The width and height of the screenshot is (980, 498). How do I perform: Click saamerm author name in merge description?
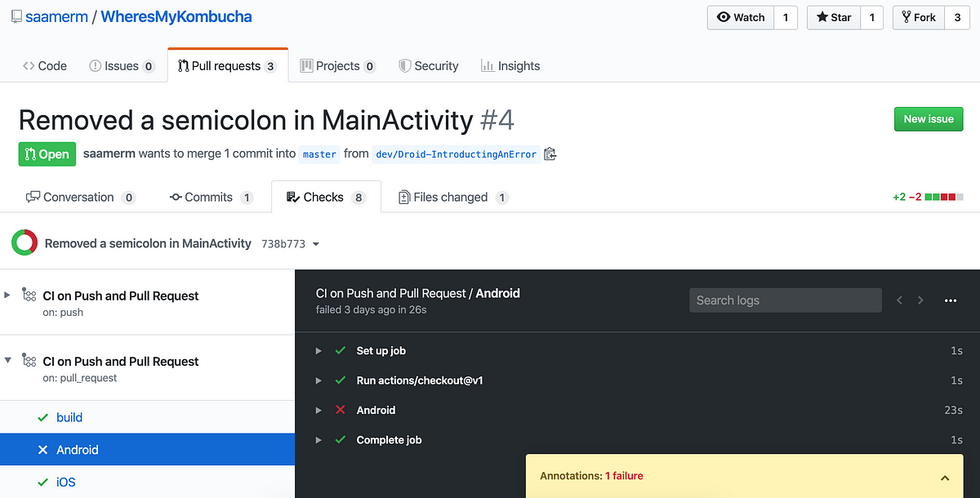(109, 153)
